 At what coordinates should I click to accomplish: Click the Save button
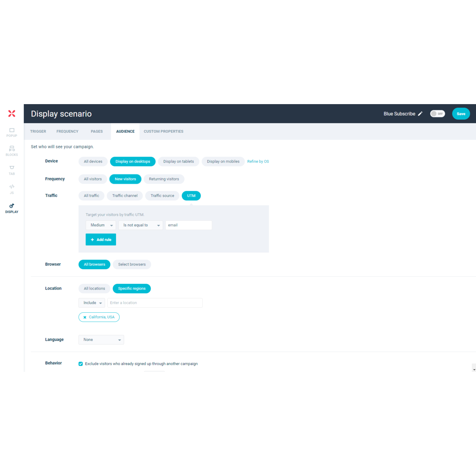461,113
